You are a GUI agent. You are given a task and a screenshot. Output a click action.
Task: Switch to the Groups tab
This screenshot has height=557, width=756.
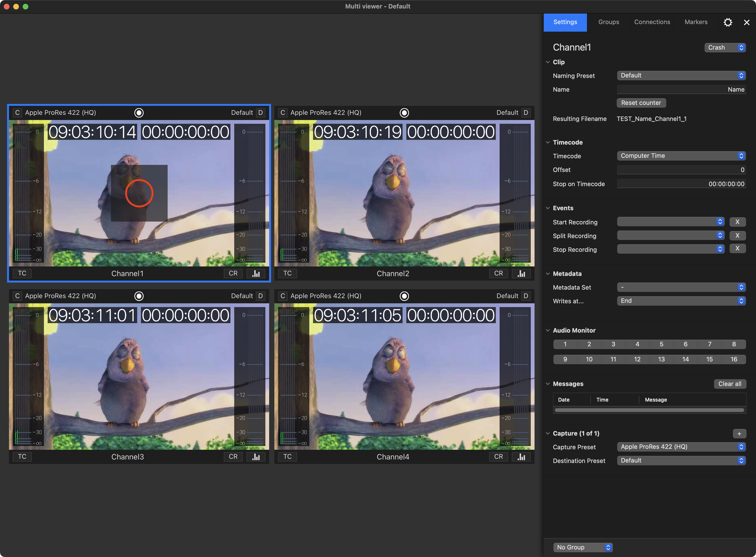[x=609, y=22]
